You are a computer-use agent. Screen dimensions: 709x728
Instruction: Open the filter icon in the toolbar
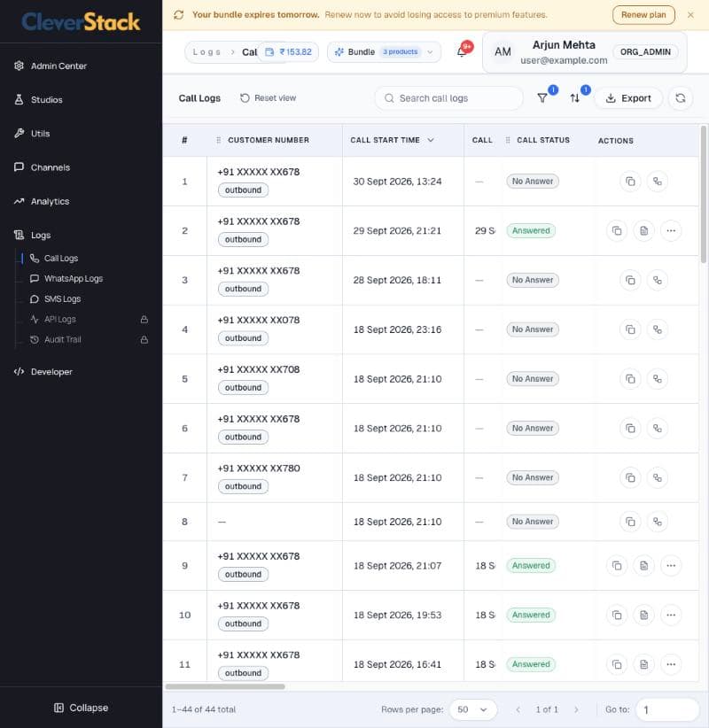542,98
